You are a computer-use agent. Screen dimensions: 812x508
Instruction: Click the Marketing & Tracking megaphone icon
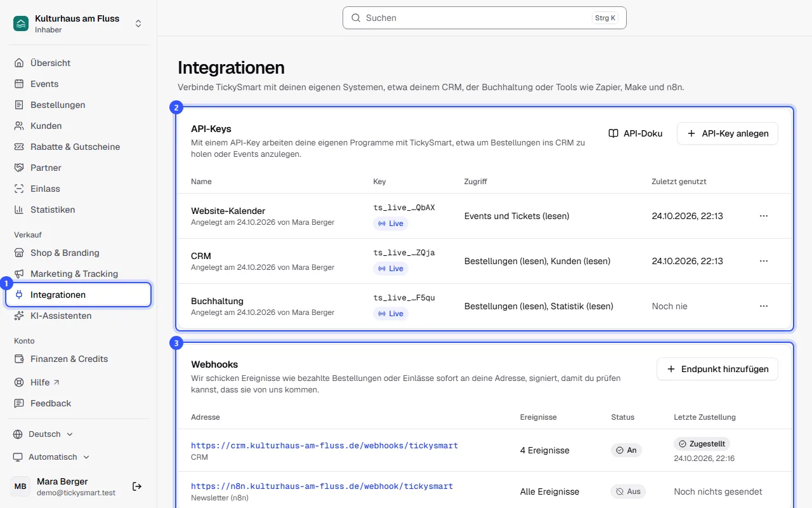(19, 274)
